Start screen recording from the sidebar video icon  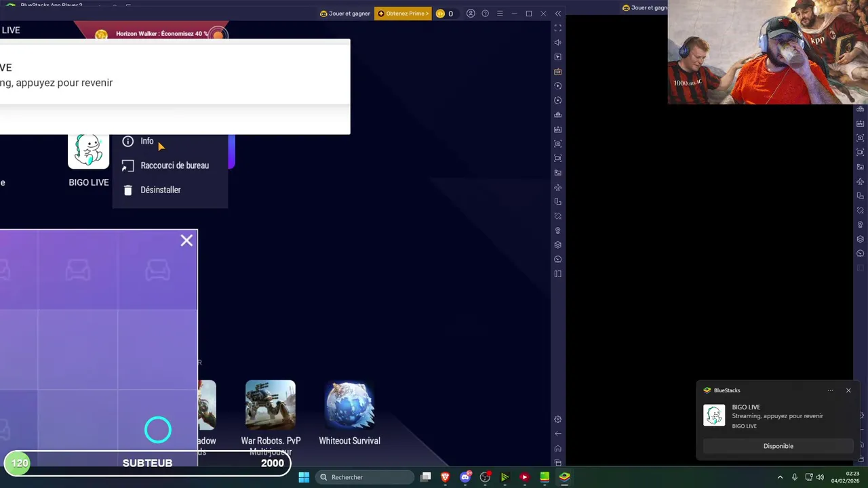557,158
